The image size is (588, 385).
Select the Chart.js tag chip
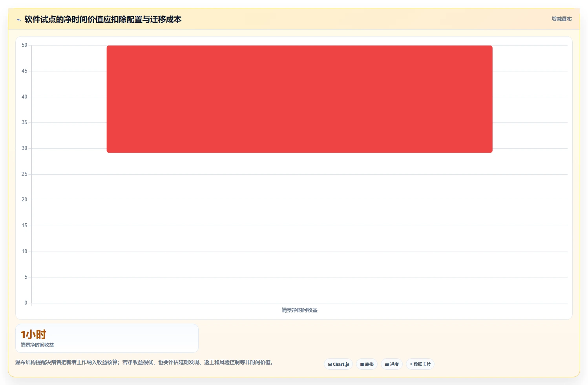pos(338,364)
